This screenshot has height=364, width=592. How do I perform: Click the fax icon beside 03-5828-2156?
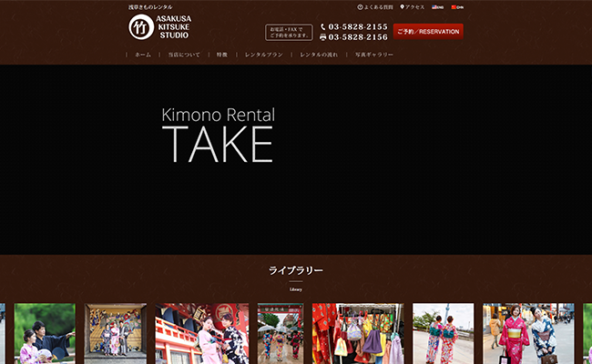pyautogui.click(x=323, y=37)
